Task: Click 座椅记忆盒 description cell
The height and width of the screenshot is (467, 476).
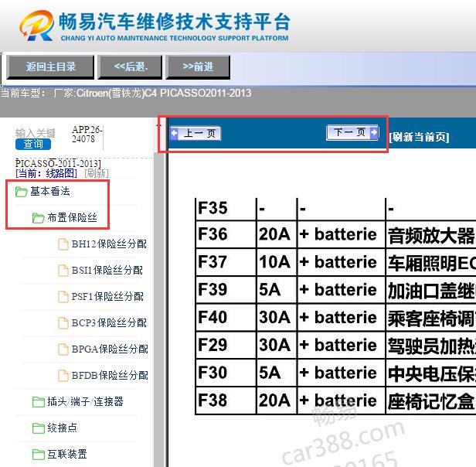Action: [431, 401]
